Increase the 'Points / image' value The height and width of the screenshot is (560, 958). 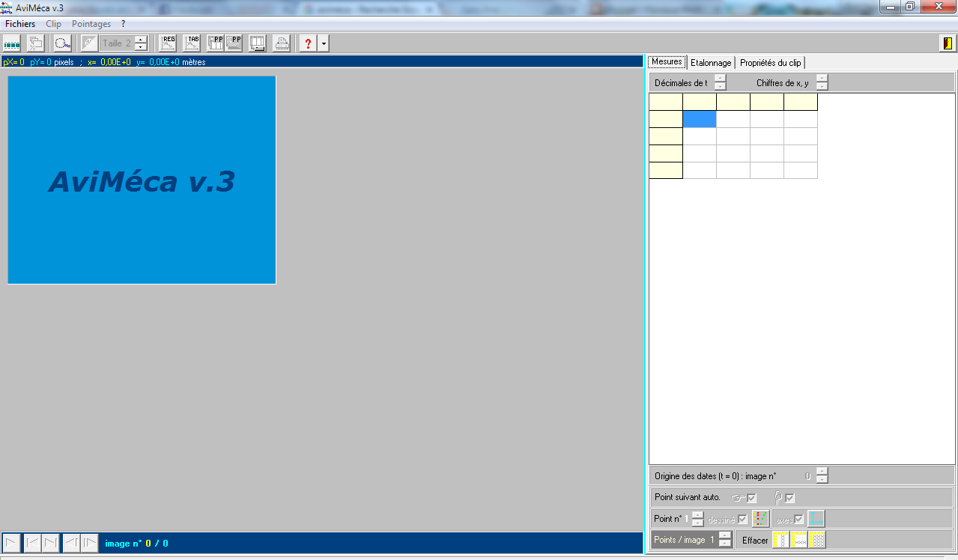(x=724, y=536)
